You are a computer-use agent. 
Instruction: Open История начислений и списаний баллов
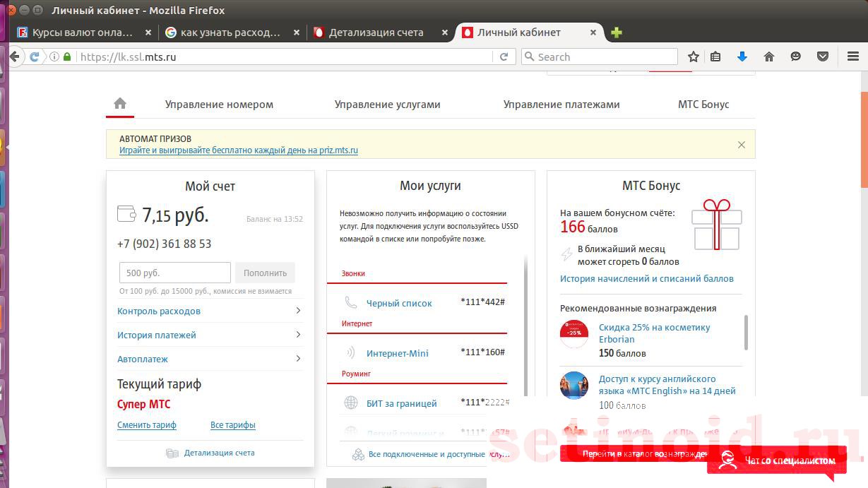coord(647,278)
